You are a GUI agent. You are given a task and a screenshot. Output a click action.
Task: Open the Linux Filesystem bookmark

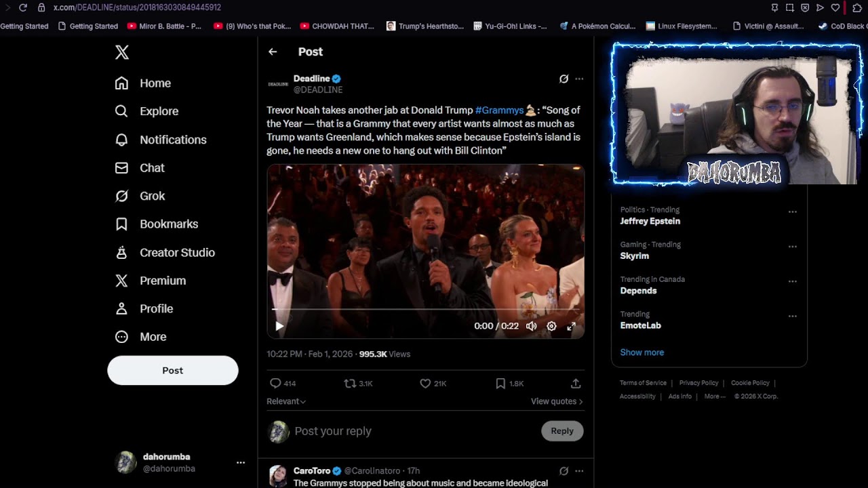[682, 26]
